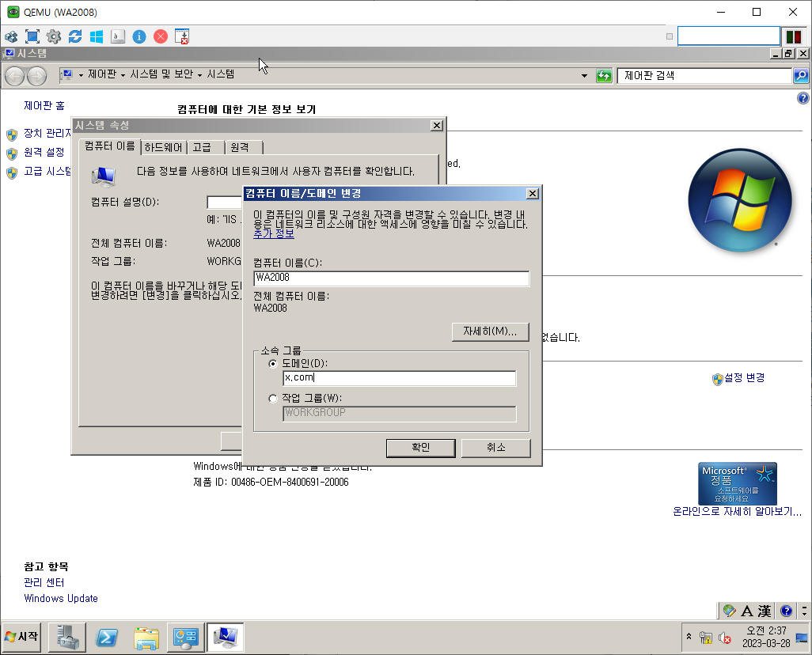This screenshot has width=812, height=655.
Task: Click the language bar 漢 Hanja icon
Action: (765, 611)
